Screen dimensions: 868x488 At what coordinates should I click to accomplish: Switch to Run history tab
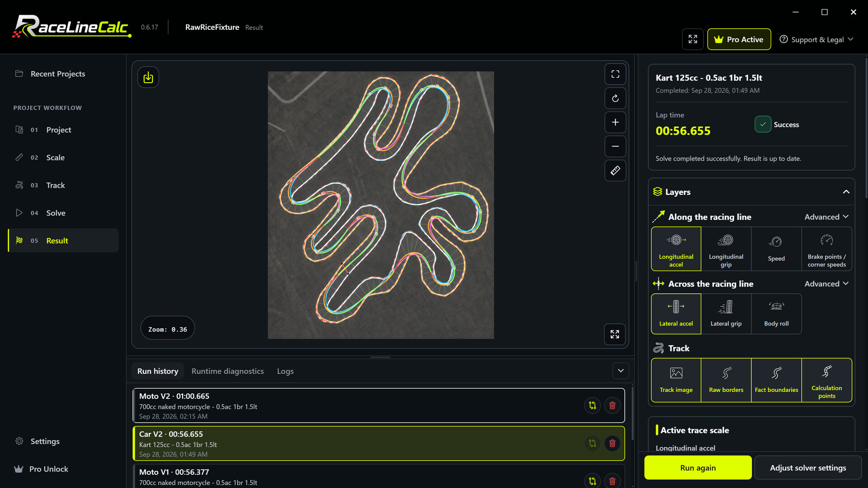158,371
